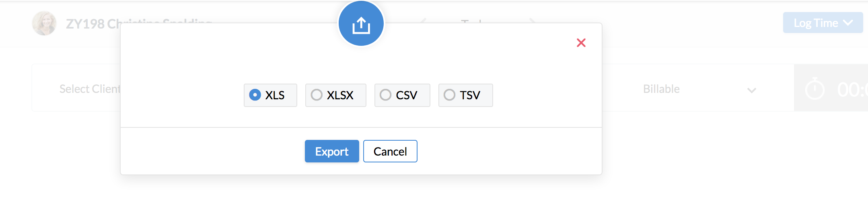The image size is (868, 201).
Task: Click Christine Spalding's profile avatar
Action: (x=44, y=23)
